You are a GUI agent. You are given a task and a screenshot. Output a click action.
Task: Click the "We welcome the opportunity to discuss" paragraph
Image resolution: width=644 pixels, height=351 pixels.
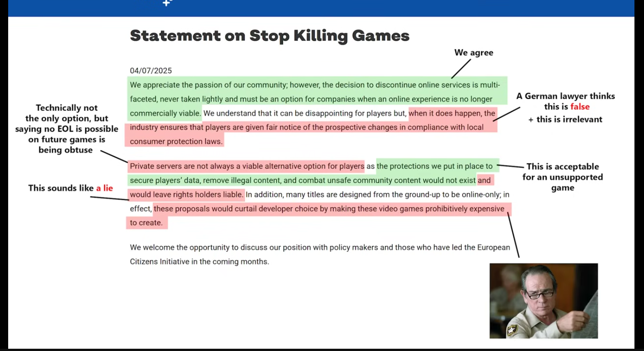point(320,255)
